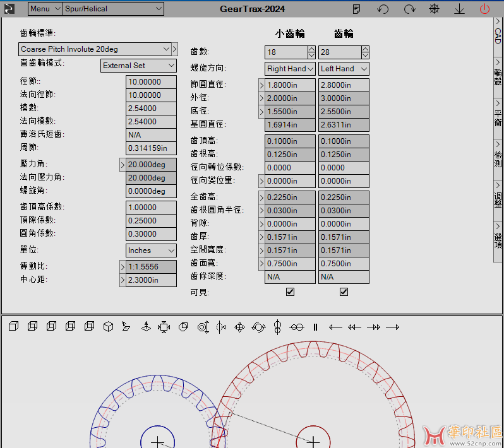Click the 模數 field showing 2.54000
This screenshot has width=504, height=448.
point(151,109)
